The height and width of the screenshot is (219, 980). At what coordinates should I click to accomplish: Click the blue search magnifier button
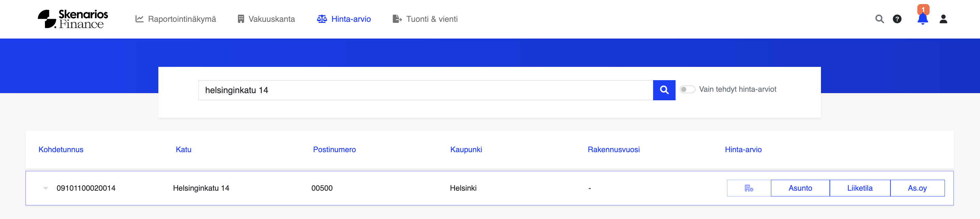coord(664,90)
